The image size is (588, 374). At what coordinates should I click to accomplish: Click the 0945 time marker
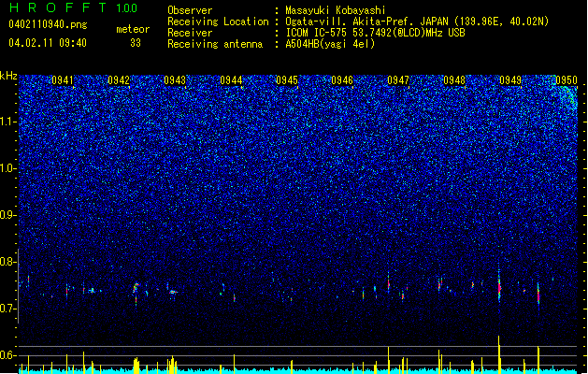[x=287, y=80]
